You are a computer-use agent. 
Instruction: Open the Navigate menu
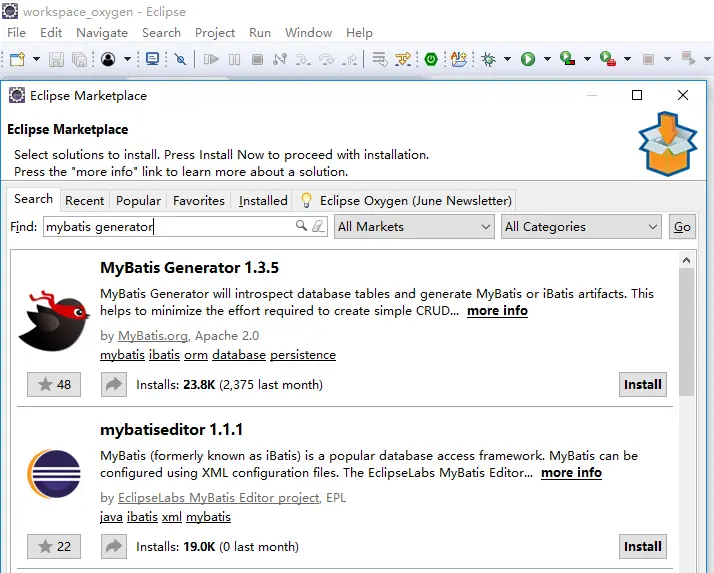coord(102,33)
